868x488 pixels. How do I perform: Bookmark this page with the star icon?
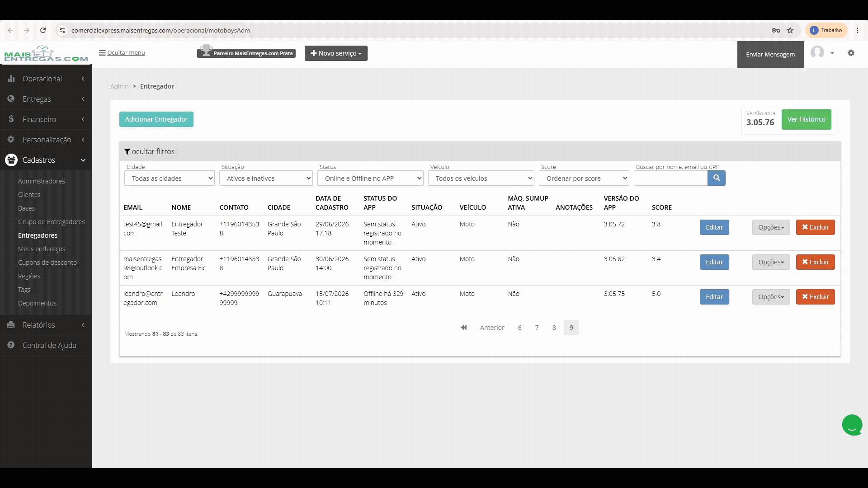coord(790,30)
